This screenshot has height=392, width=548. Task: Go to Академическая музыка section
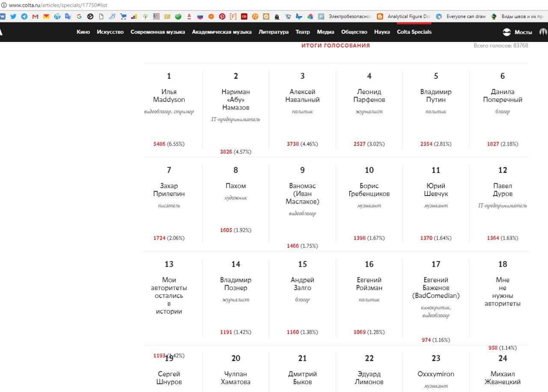point(222,32)
